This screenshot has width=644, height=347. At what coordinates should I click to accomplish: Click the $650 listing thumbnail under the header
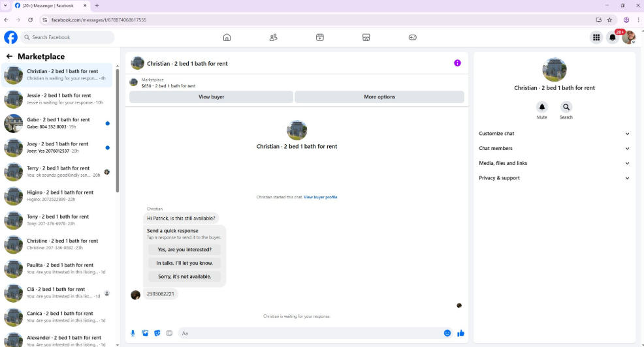(133, 82)
